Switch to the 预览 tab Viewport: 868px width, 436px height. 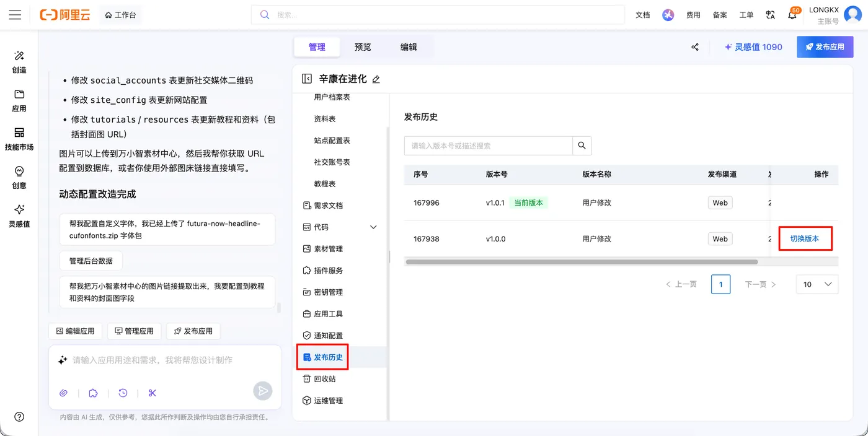tap(363, 47)
